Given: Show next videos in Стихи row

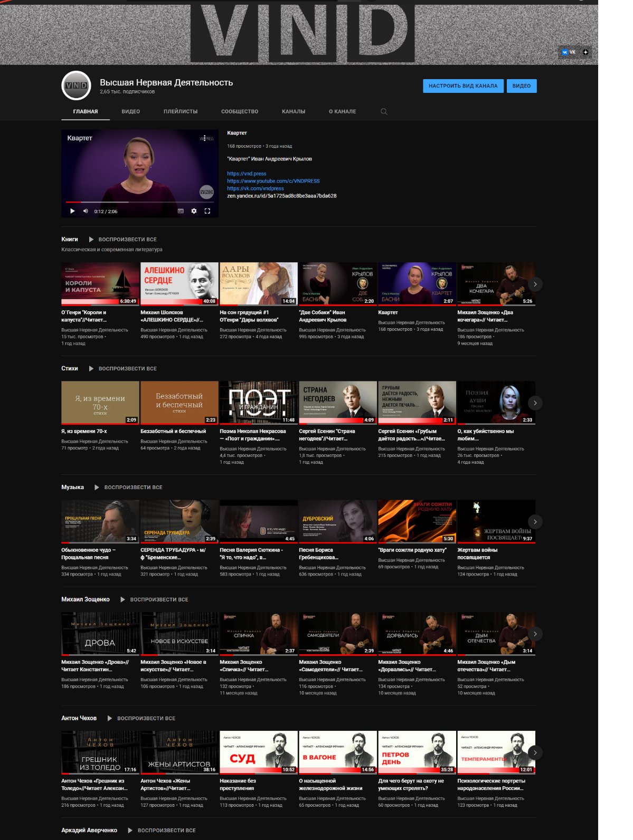Looking at the screenshot, I should coord(535,403).
